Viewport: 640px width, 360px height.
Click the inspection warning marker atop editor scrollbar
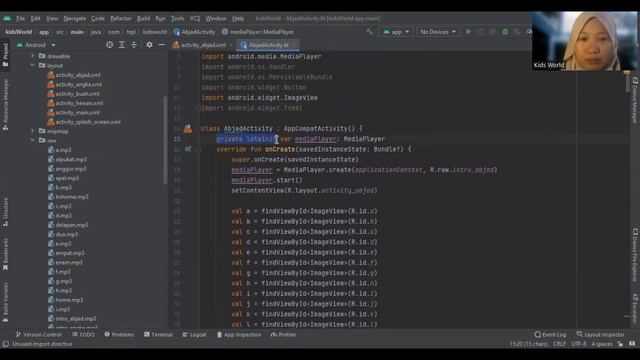click(x=627, y=73)
